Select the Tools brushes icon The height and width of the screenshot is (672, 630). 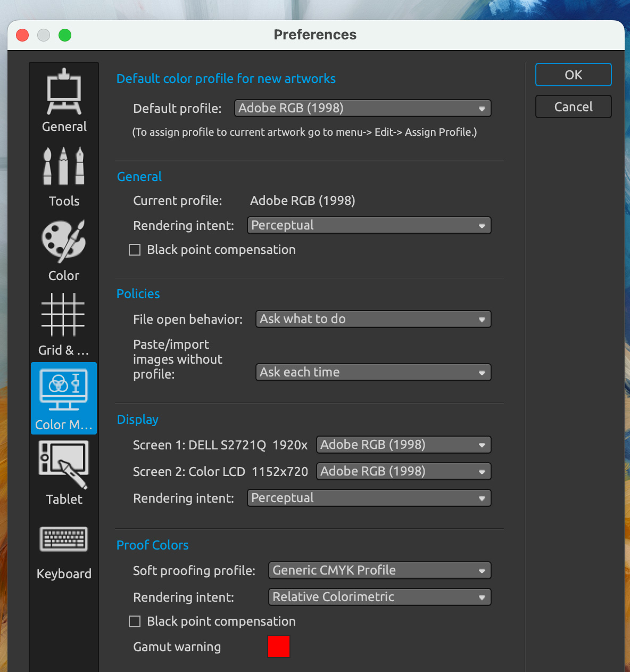coord(64,167)
